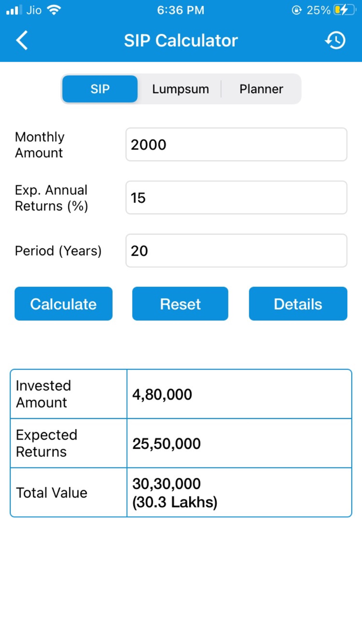
Task: Open the calculation history icon
Action: (x=335, y=40)
